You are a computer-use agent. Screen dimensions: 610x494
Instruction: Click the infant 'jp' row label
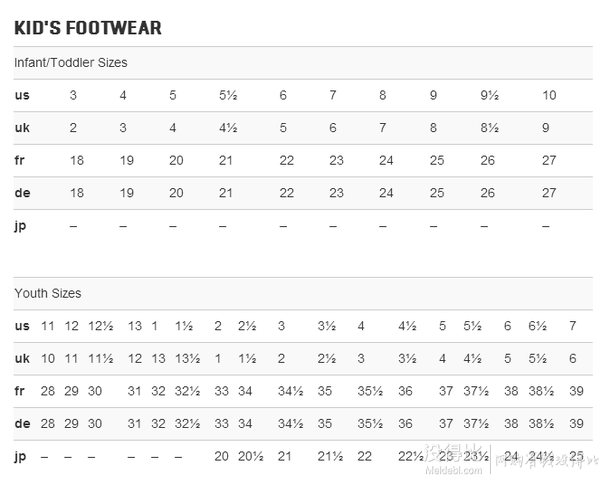(20, 226)
